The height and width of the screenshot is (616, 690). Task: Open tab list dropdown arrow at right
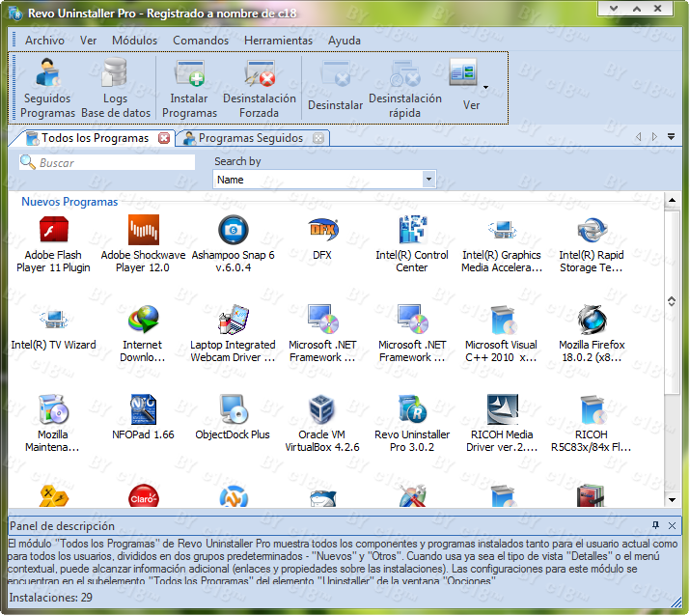point(671,138)
